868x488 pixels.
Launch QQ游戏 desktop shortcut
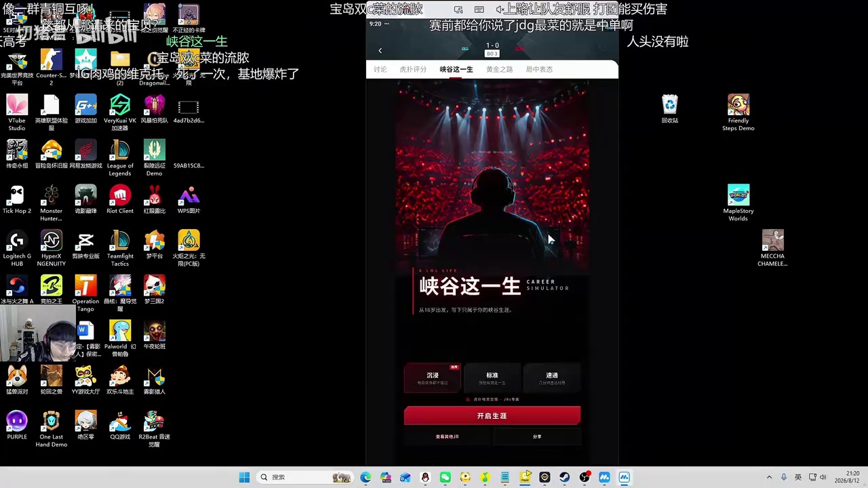point(120,425)
